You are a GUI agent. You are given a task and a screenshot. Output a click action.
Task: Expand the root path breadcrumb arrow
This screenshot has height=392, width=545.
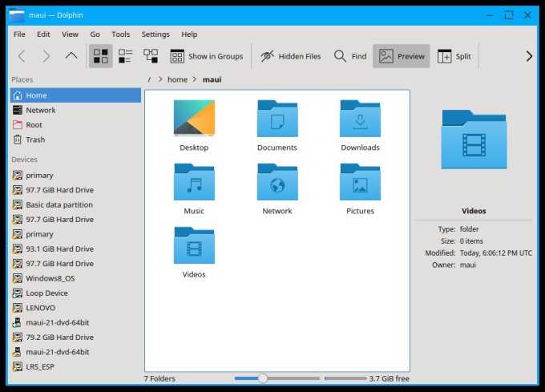pyautogui.click(x=160, y=79)
